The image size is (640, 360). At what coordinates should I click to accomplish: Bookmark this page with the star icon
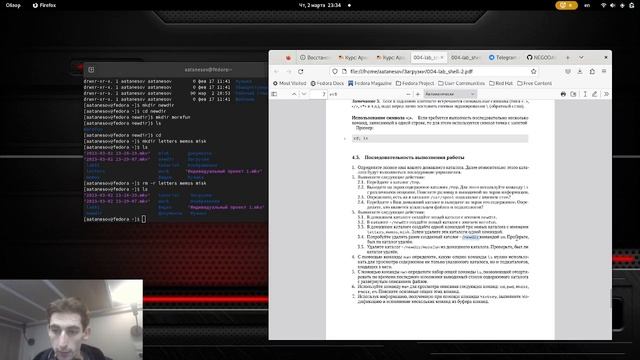coord(533,71)
